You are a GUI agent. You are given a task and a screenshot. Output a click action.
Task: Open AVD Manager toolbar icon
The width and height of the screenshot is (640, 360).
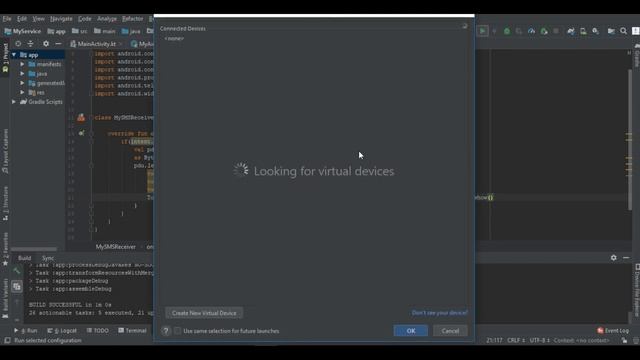point(583,31)
